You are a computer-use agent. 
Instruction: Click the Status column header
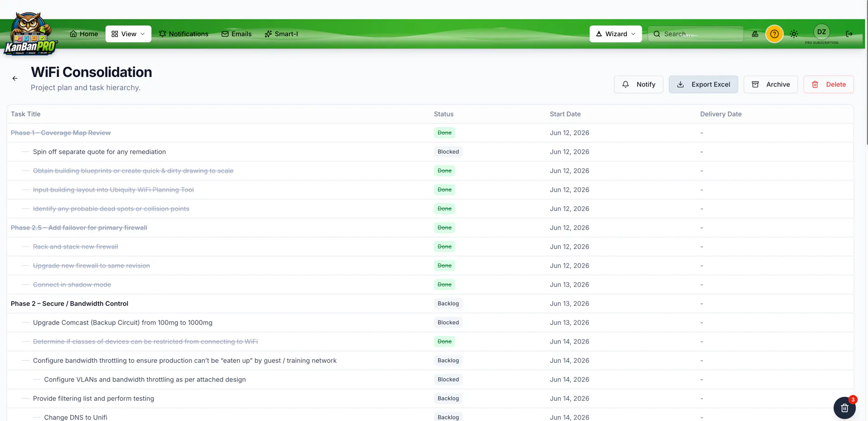(444, 114)
